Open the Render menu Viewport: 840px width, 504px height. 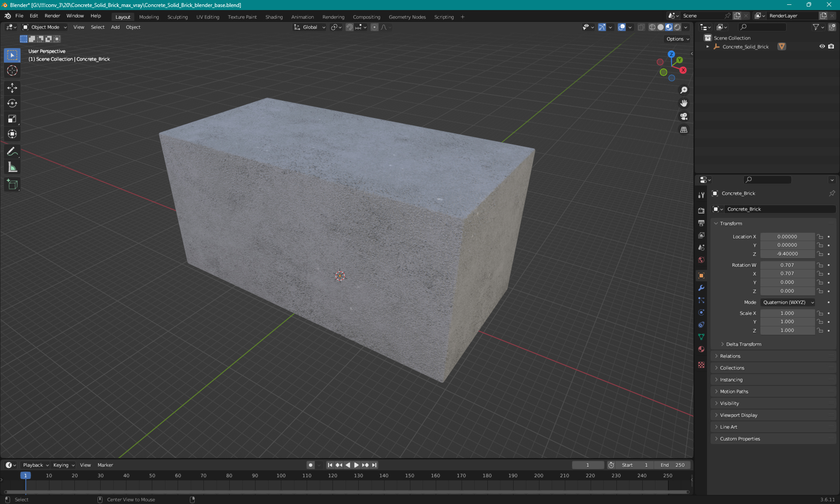click(x=52, y=16)
